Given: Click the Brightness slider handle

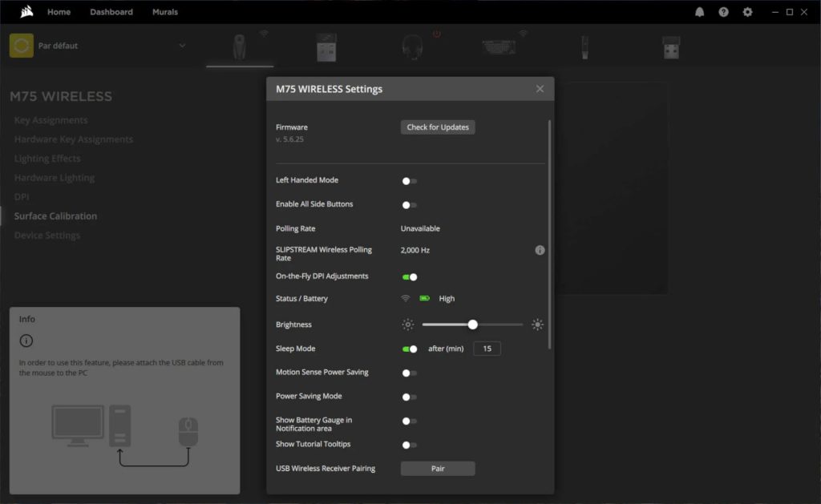Looking at the screenshot, I should pyautogui.click(x=472, y=325).
